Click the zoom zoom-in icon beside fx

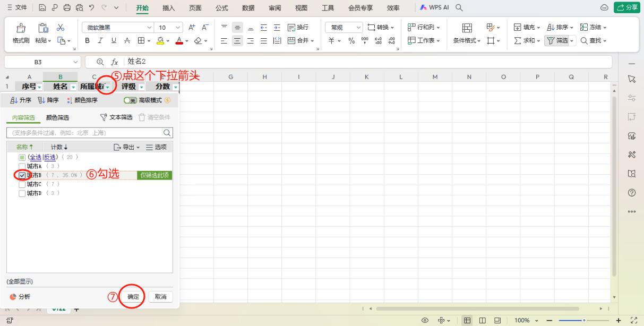point(99,62)
